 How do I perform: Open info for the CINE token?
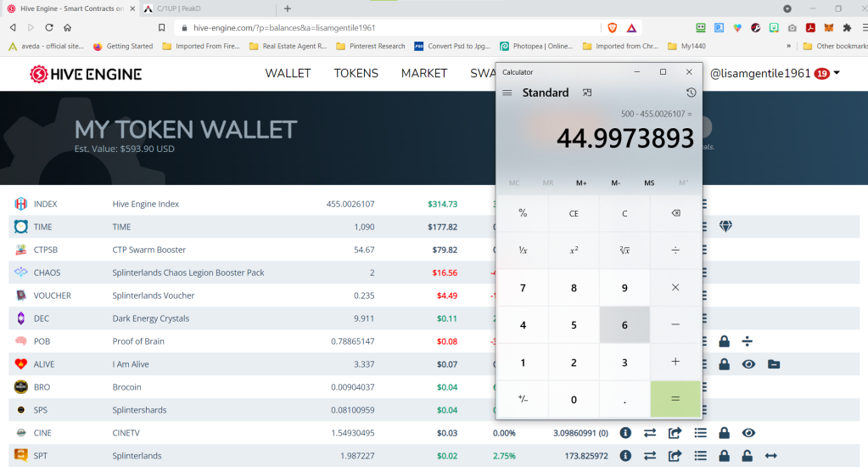[625, 433]
